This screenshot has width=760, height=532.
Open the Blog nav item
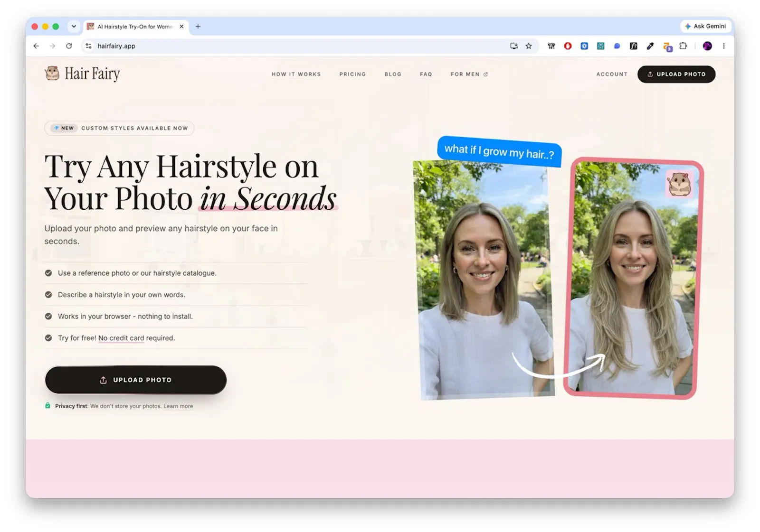tap(393, 74)
